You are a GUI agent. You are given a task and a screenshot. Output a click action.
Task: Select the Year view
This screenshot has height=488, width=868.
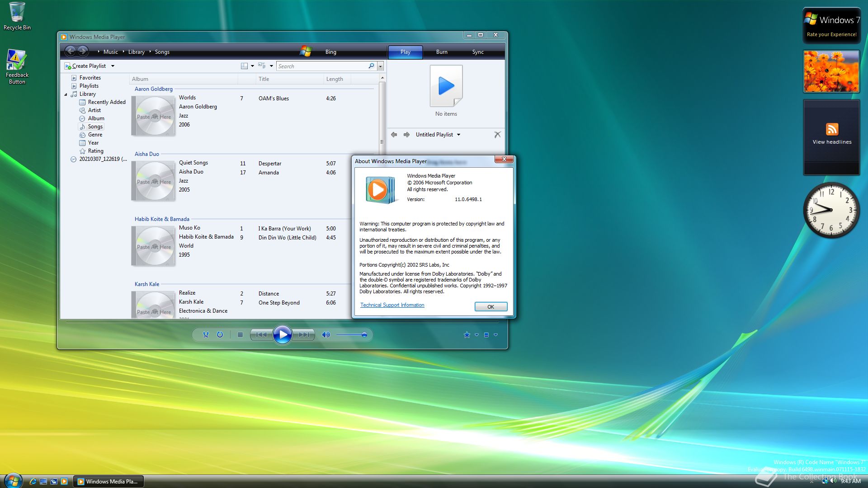(x=93, y=143)
